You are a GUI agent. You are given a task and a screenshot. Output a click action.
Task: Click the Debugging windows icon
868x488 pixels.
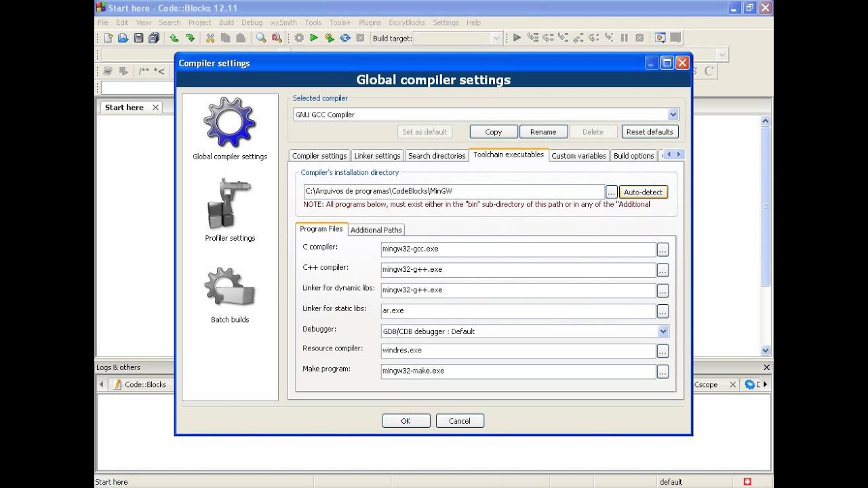(x=660, y=38)
